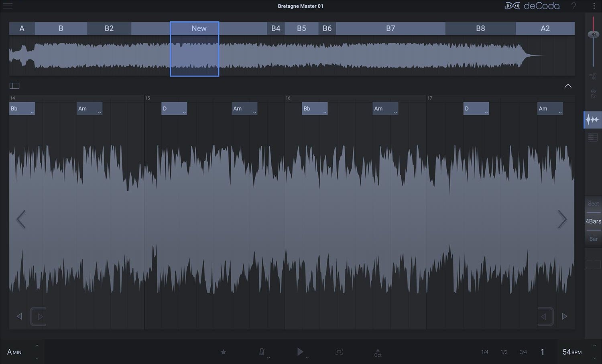Click the star bookmark icon in the transport bar

(224, 352)
